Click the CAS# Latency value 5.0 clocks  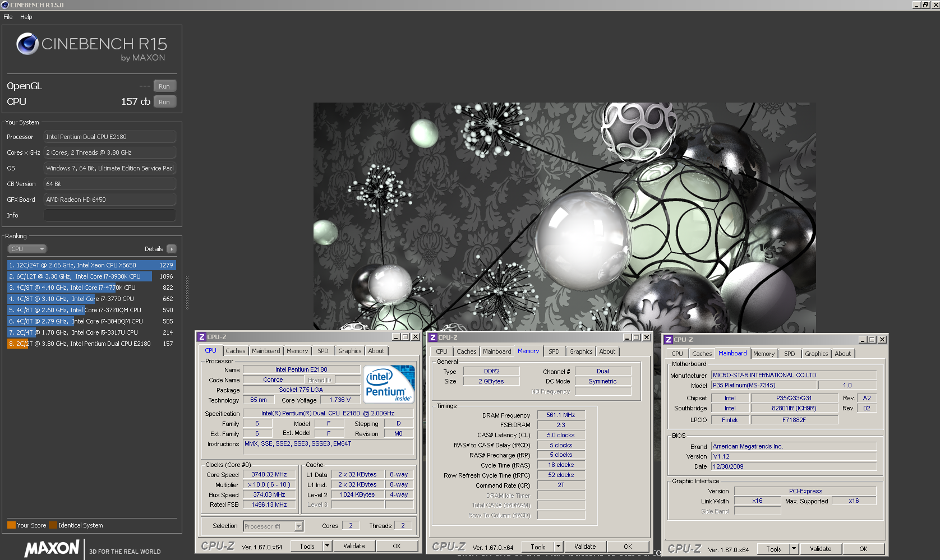[x=561, y=435]
